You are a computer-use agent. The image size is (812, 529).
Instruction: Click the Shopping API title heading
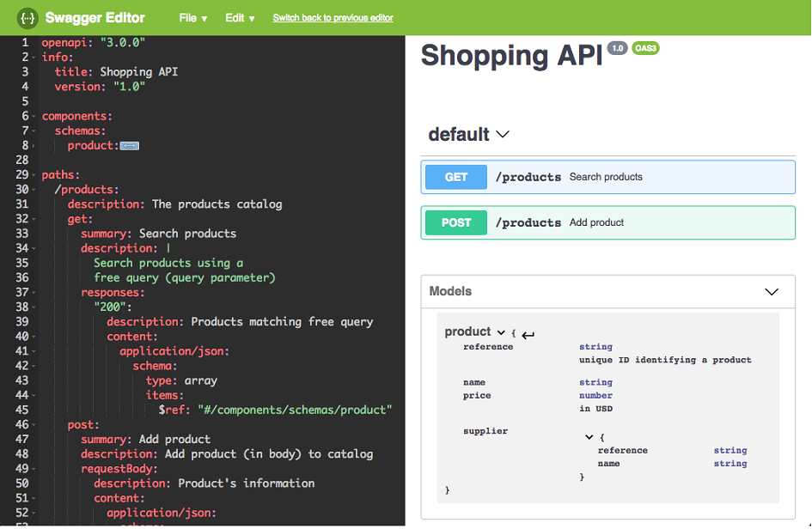(510, 56)
